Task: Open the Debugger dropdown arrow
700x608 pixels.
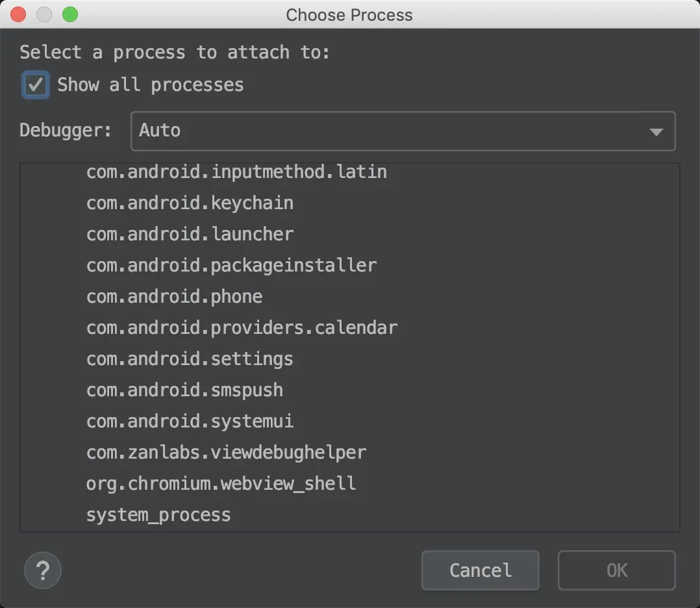Action: click(x=656, y=132)
